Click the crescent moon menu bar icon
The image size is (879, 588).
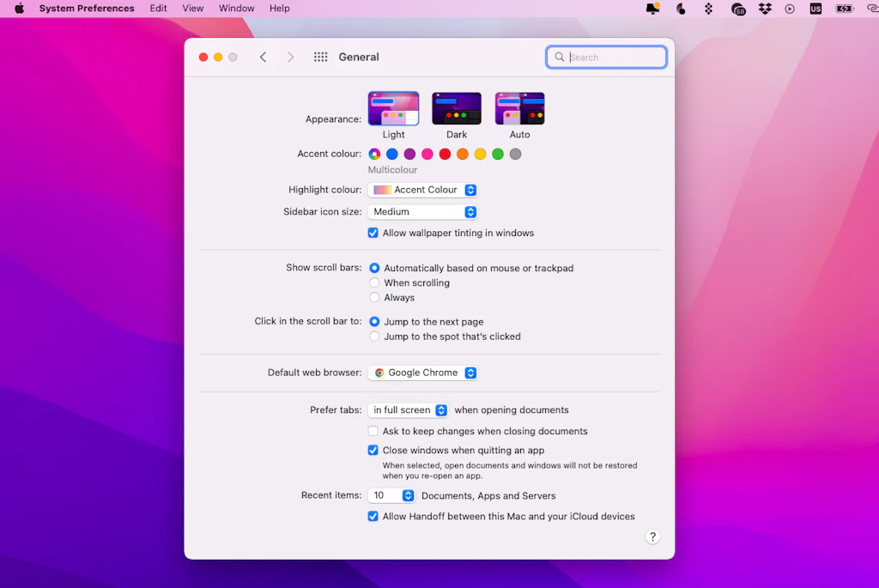pos(681,9)
